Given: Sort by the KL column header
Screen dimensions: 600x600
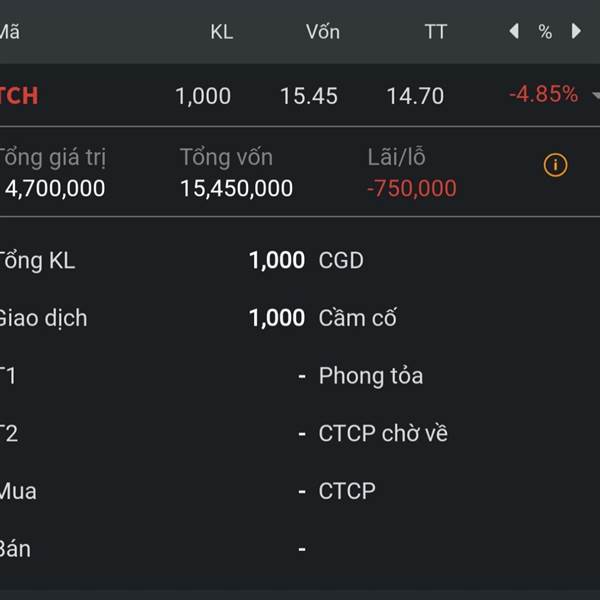Looking at the screenshot, I should click(221, 32).
